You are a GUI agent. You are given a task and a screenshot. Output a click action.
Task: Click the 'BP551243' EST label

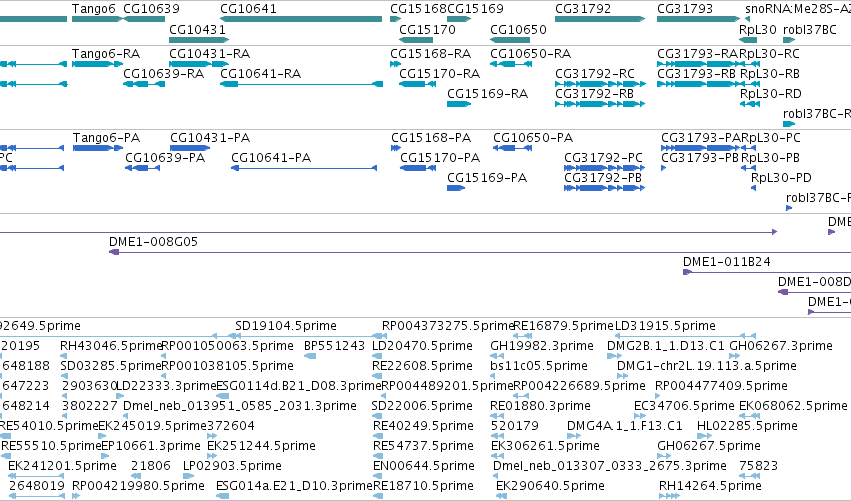[334, 346]
